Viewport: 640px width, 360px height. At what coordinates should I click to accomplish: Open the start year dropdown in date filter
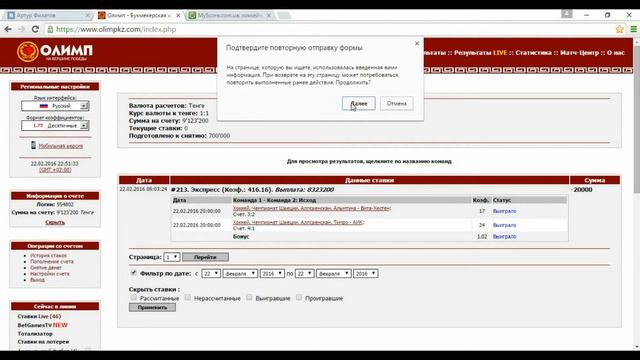coord(272,273)
